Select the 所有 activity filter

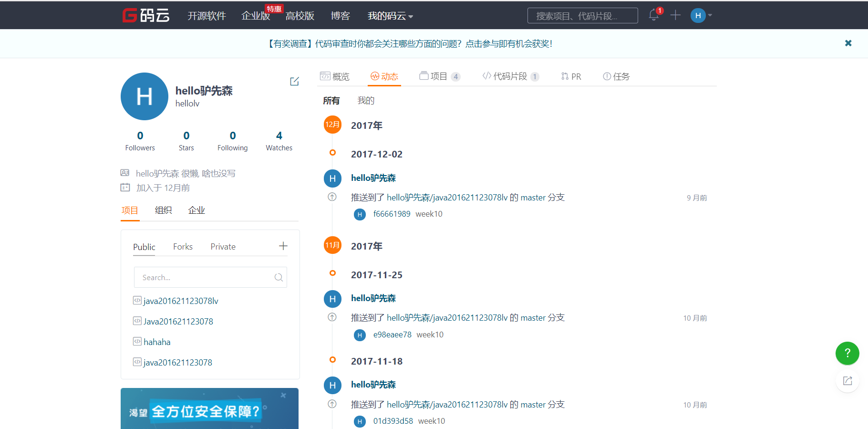pos(331,101)
